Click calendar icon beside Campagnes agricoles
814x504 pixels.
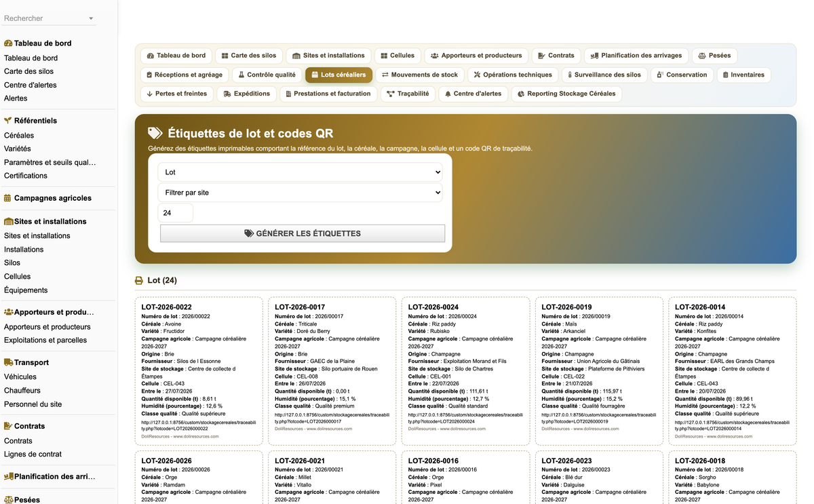click(8, 198)
